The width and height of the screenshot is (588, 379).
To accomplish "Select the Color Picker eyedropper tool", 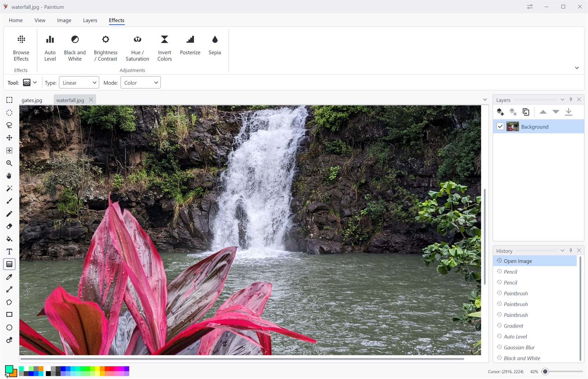I will coord(9,277).
